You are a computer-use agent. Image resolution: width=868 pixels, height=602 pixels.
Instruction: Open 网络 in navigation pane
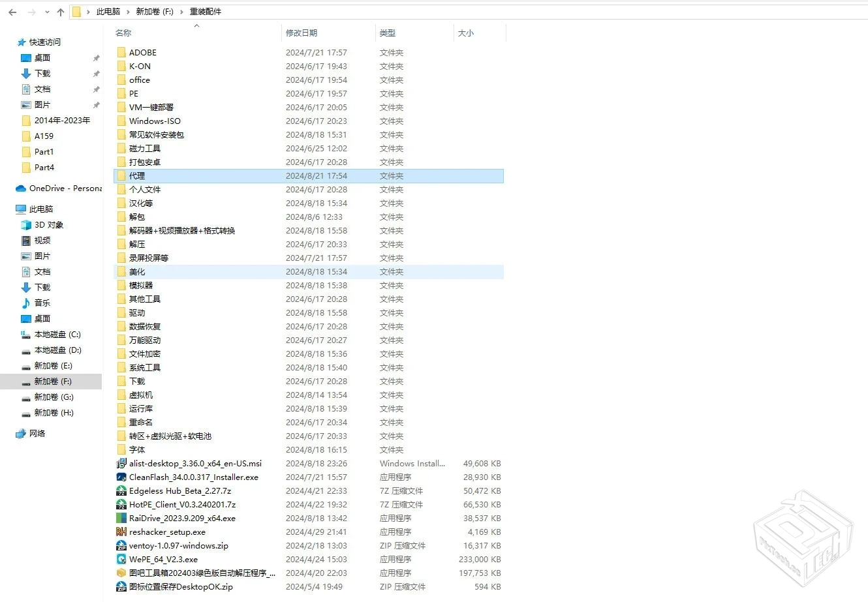(37, 434)
